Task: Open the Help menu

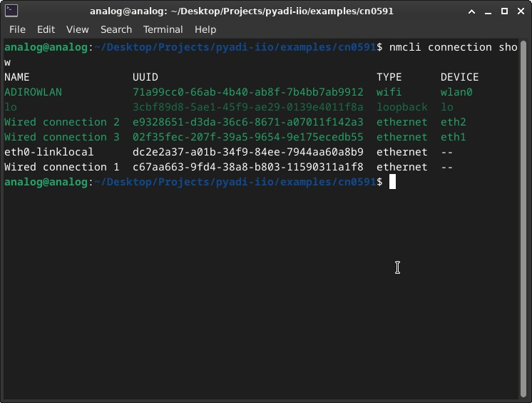Action: pos(205,29)
